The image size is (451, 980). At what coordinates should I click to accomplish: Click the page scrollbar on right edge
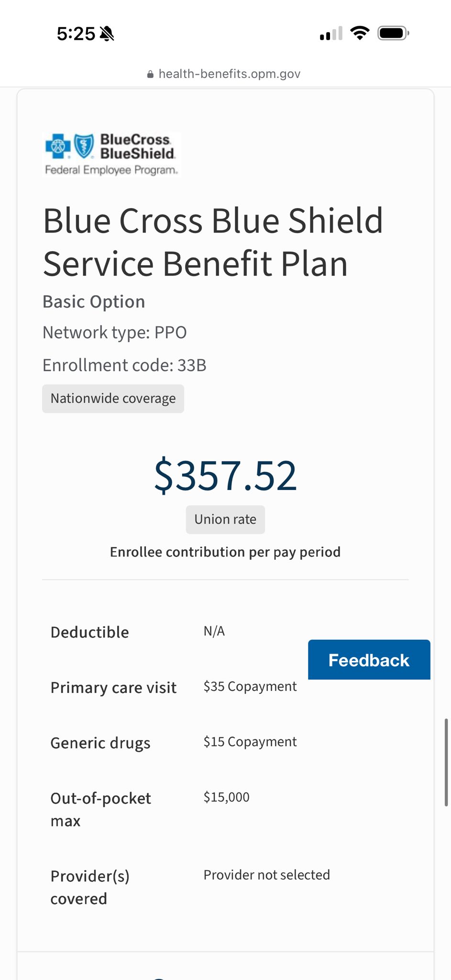click(446, 762)
